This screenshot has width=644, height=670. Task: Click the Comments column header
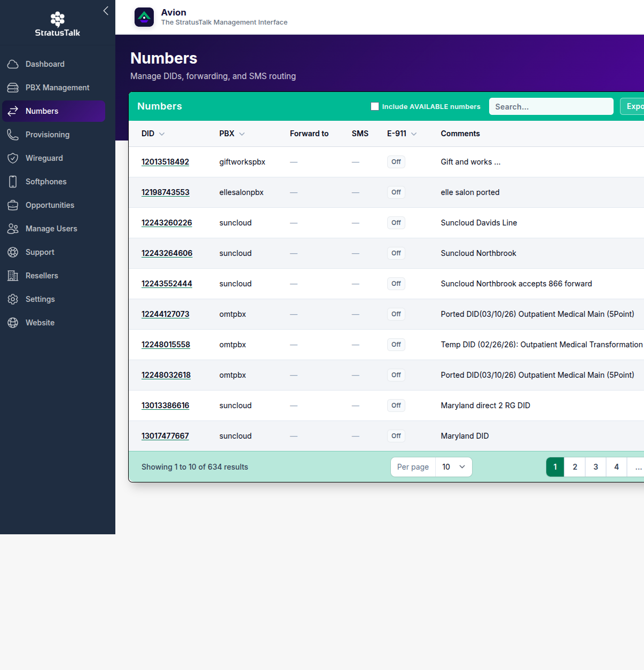pyautogui.click(x=460, y=134)
